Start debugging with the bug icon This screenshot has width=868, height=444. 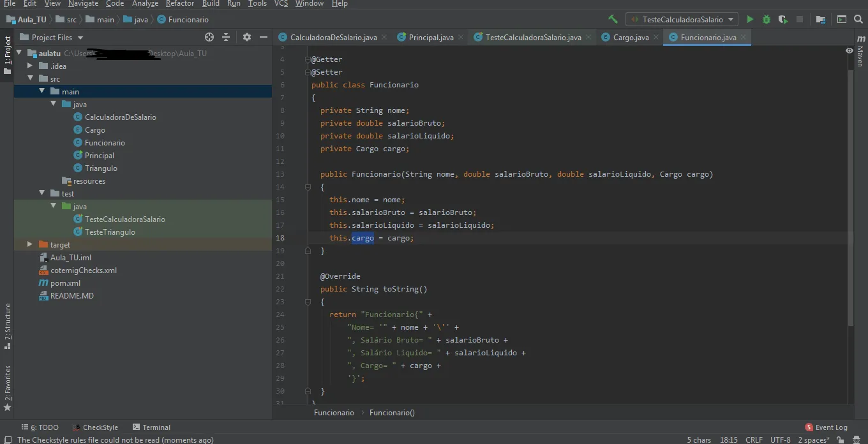[x=767, y=20]
